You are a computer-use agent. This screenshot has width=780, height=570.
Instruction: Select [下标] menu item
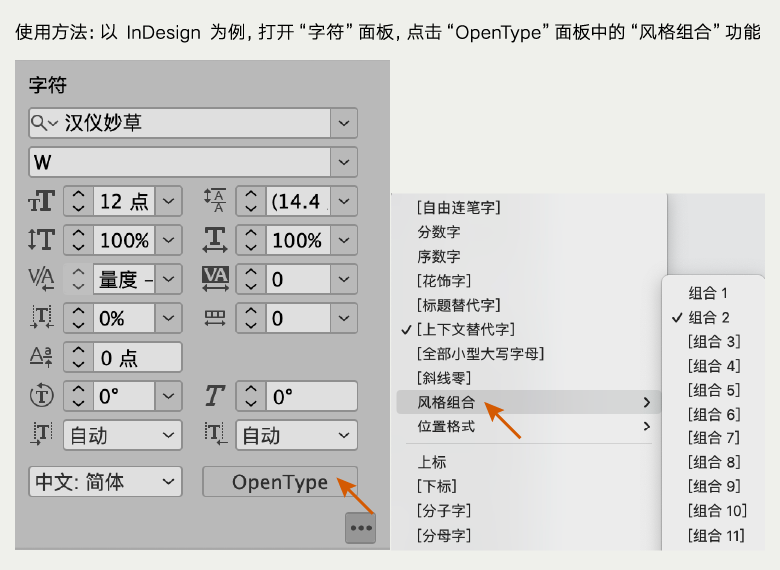437,486
